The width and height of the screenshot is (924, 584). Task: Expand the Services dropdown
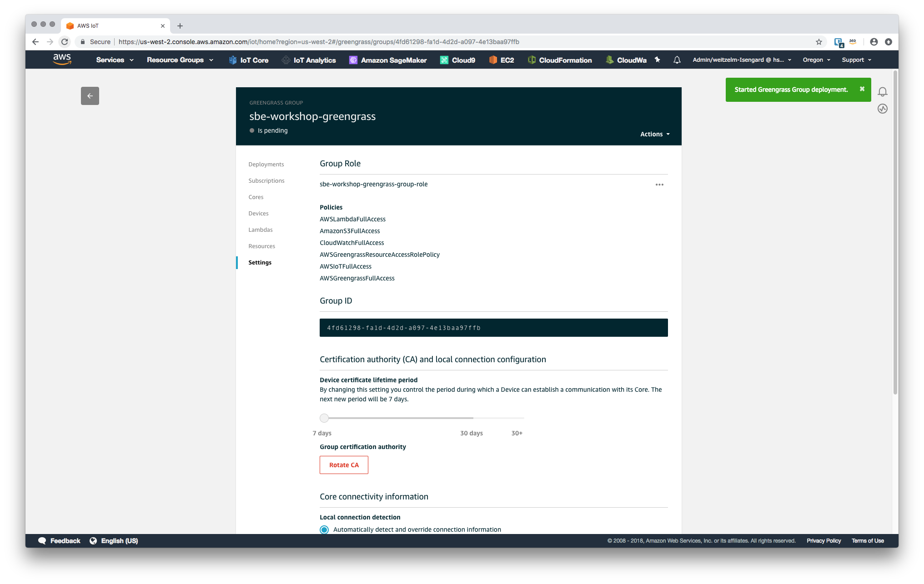point(115,60)
